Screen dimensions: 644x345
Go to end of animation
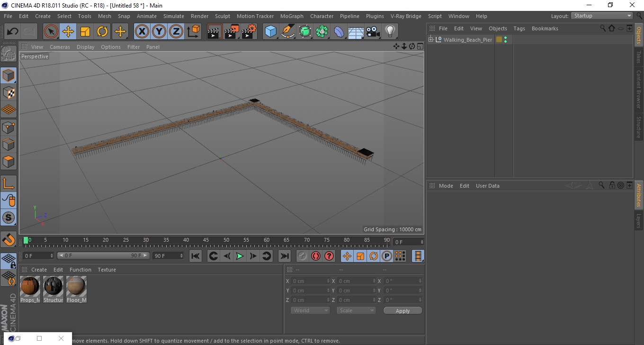click(284, 256)
